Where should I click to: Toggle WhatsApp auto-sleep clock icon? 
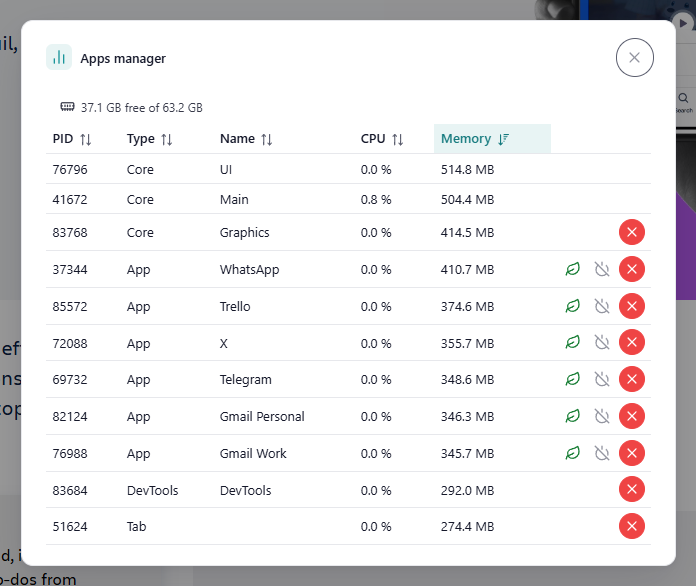click(x=602, y=269)
